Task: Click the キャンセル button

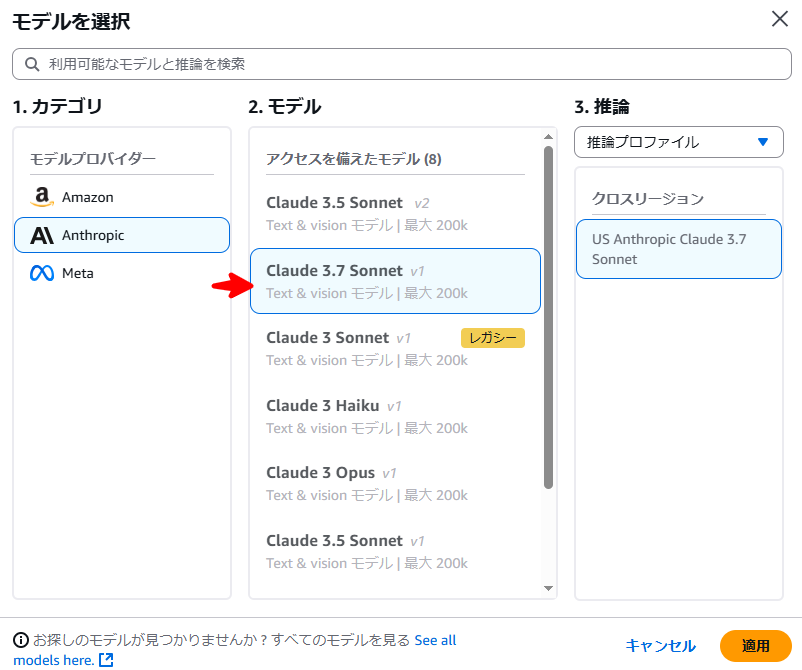Action: coord(660,646)
